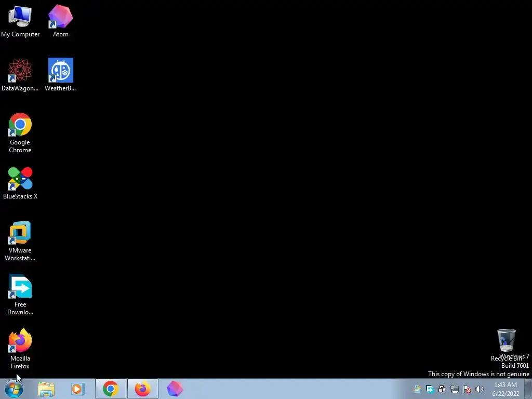The width and height of the screenshot is (532, 399).
Task: Select the Google Chrome desktop shortcut
Action: (20, 132)
